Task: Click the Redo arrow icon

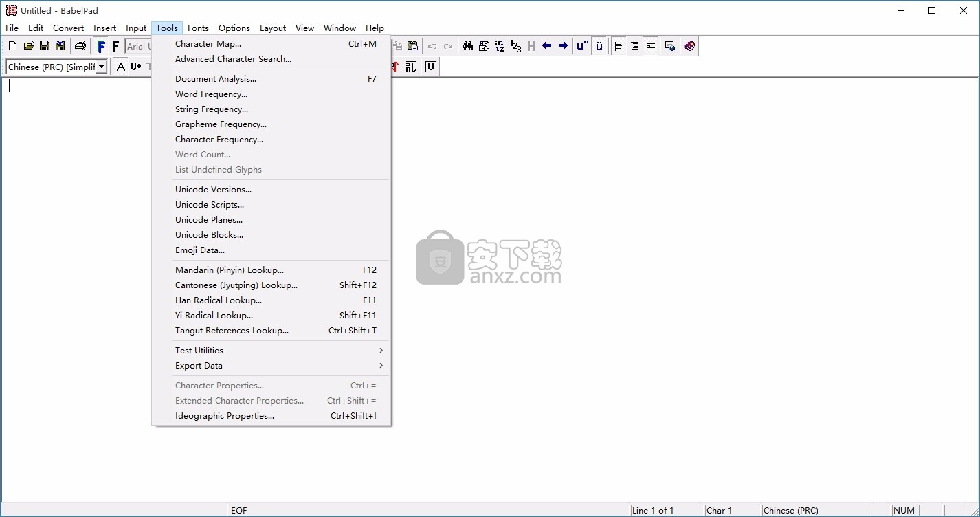Action: coord(448,46)
